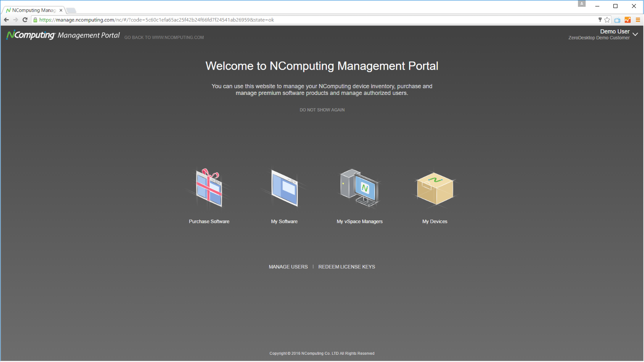This screenshot has height=362, width=644.
Task: Click DO NOT SHOW AGAIN link
Action: (322, 110)
